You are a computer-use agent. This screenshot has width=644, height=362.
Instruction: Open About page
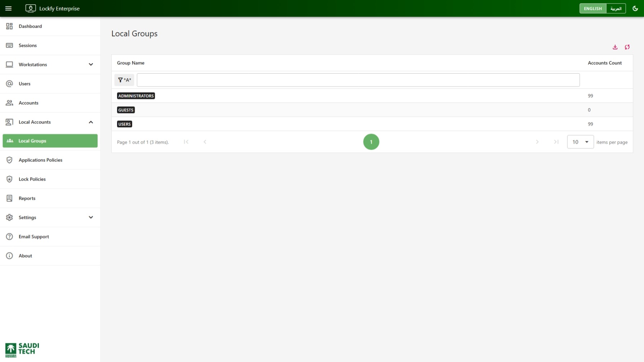pos(50,256)
